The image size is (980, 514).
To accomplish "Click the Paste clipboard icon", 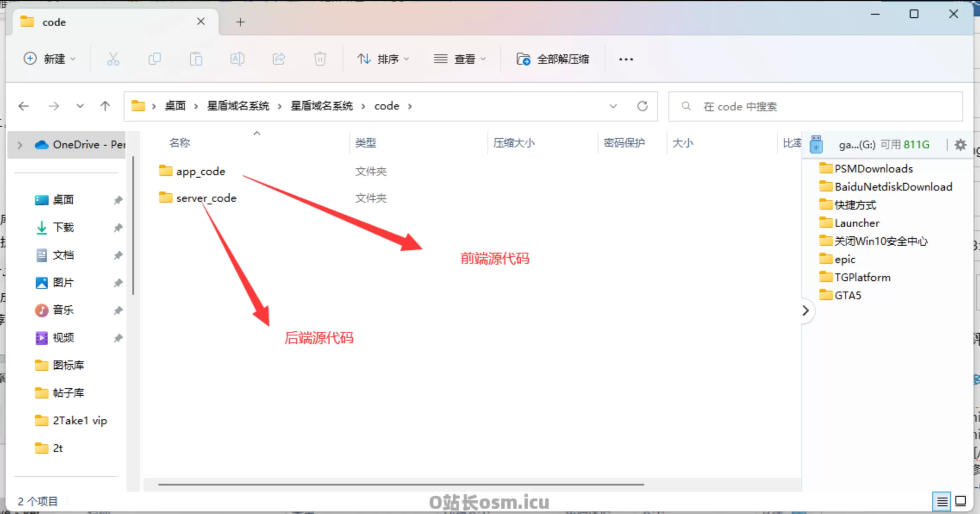I will [x=196, y=59].
